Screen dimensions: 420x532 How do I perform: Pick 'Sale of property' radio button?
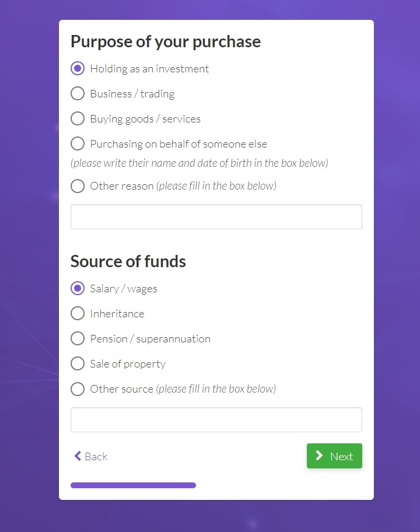pyautogui.click(x=78, y=363)
